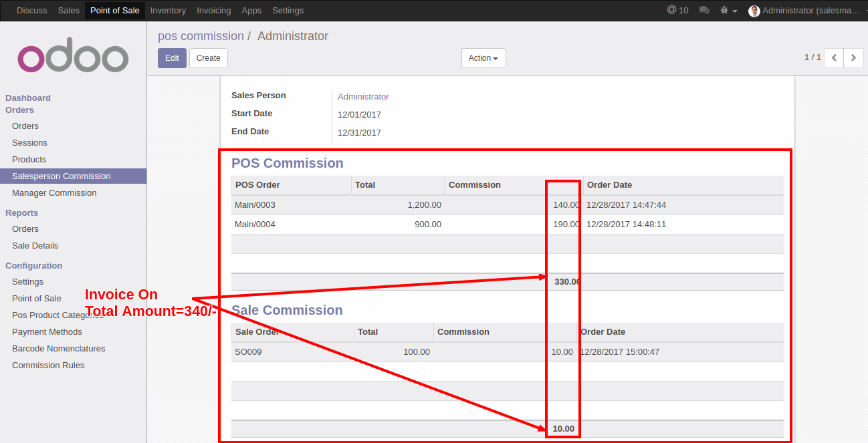Screen dimensions: 868x443
Task: Open Payment Methods configuration
Action: coord(47,332)
